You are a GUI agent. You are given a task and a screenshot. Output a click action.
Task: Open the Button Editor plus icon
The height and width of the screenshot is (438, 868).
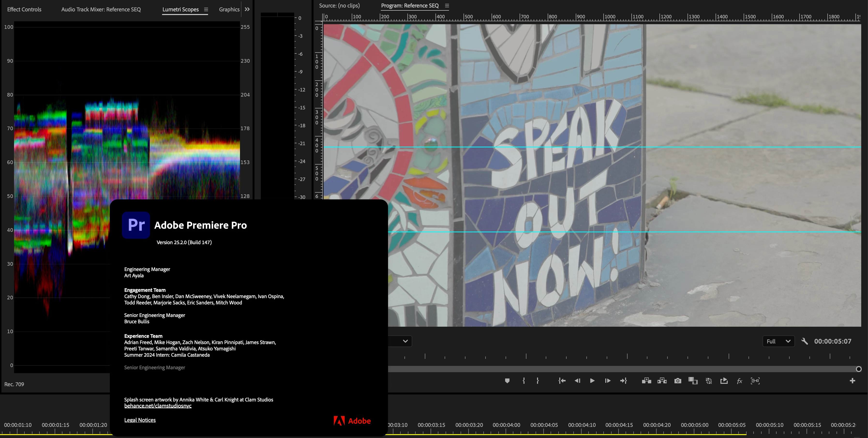(852, 381)
